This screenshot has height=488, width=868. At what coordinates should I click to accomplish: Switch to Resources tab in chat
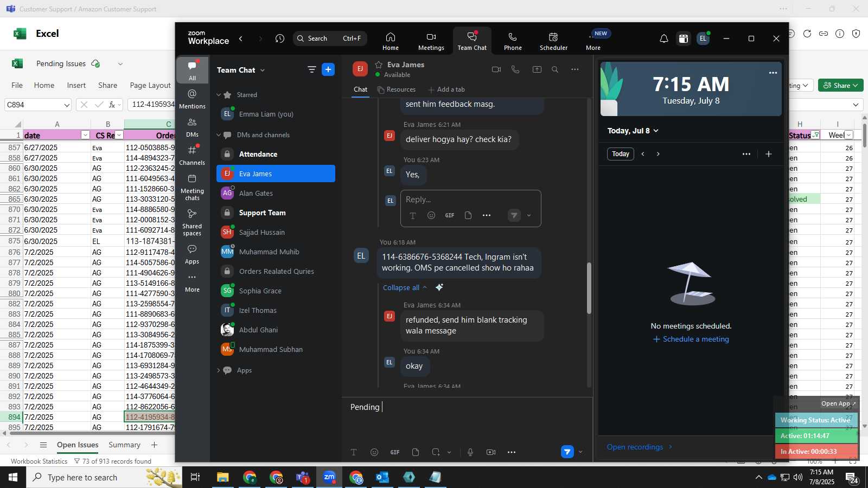pos(397,89)
